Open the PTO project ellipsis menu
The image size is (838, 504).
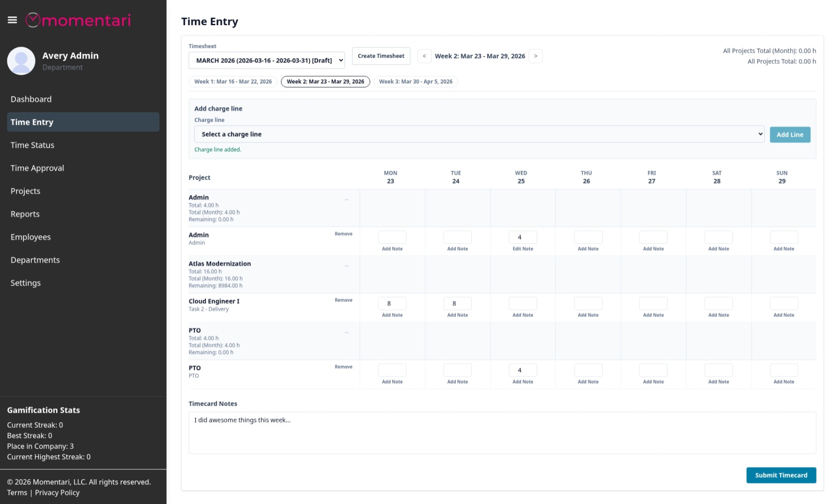coord(347,332)
